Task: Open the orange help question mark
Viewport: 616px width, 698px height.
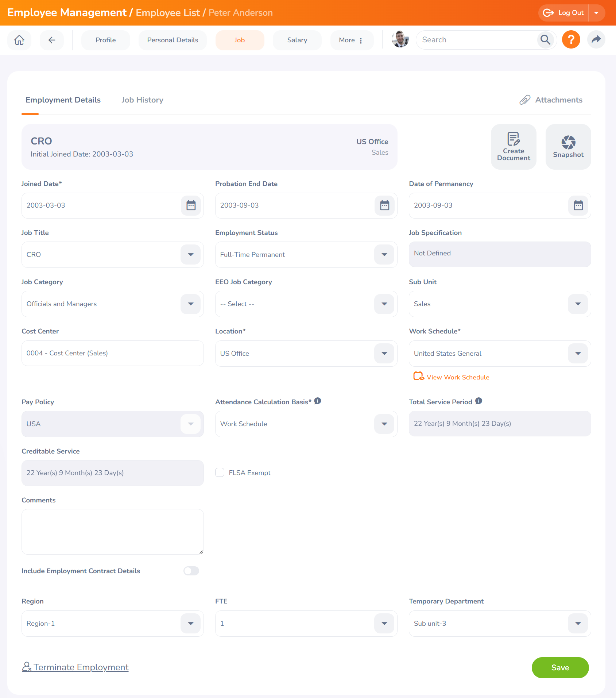Action: point(571,40)
